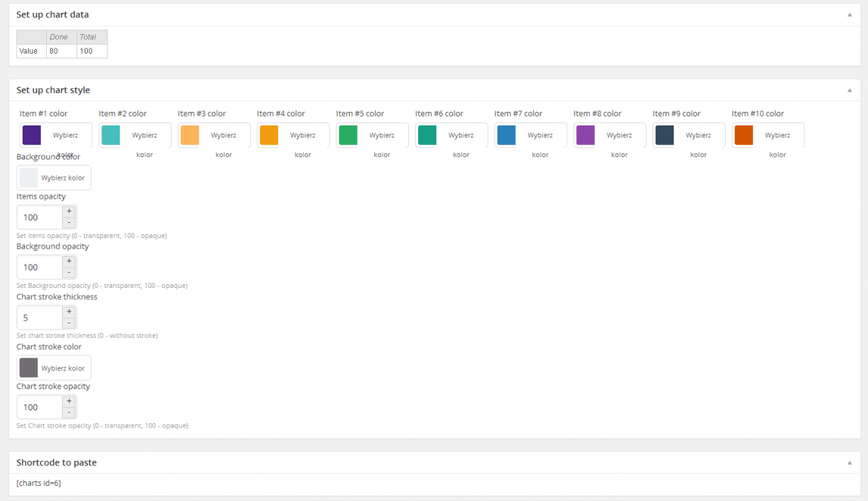Image resolution: width=868 pixels, height=501 pixels.
Task: Focus the Background opacity input field
Action: pyautogui.click(x=40, y=267)
